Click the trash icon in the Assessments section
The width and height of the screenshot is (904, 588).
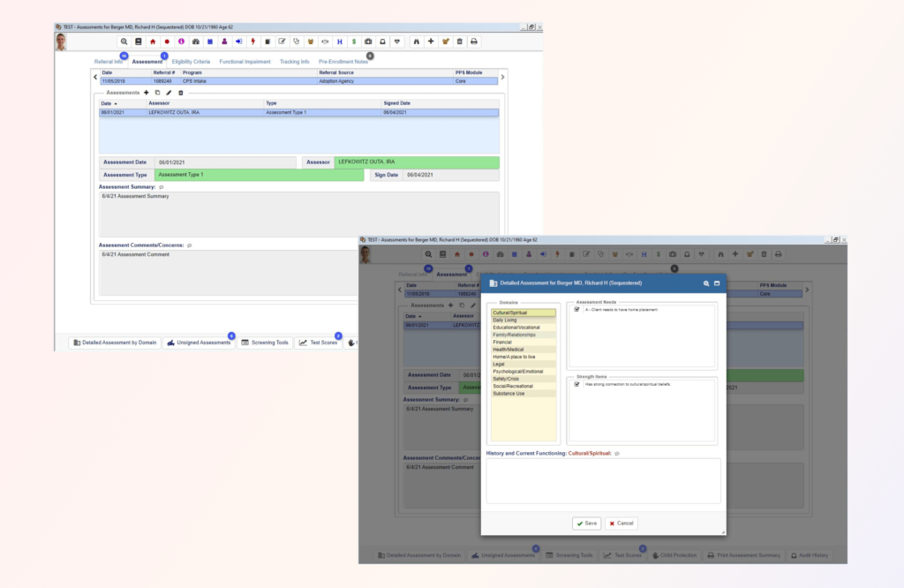[181, 92]
